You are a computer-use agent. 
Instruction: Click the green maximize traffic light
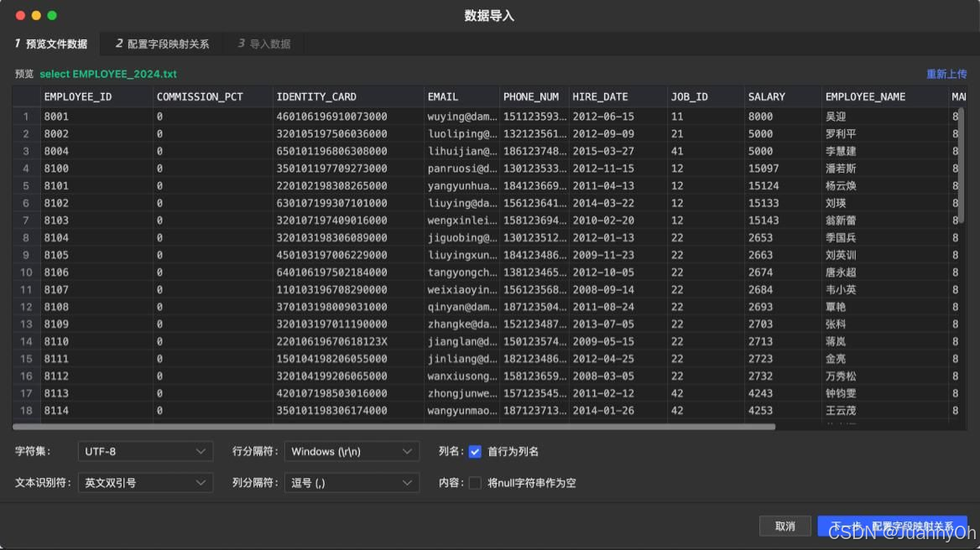(x=50, y=14)
